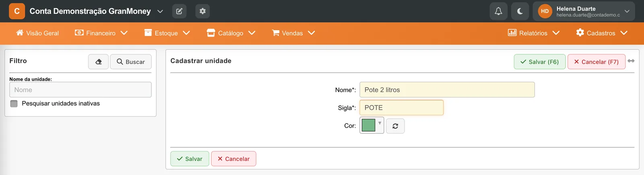Click the bottom Salvar button
644x175 pixels.
pos(190,159)
